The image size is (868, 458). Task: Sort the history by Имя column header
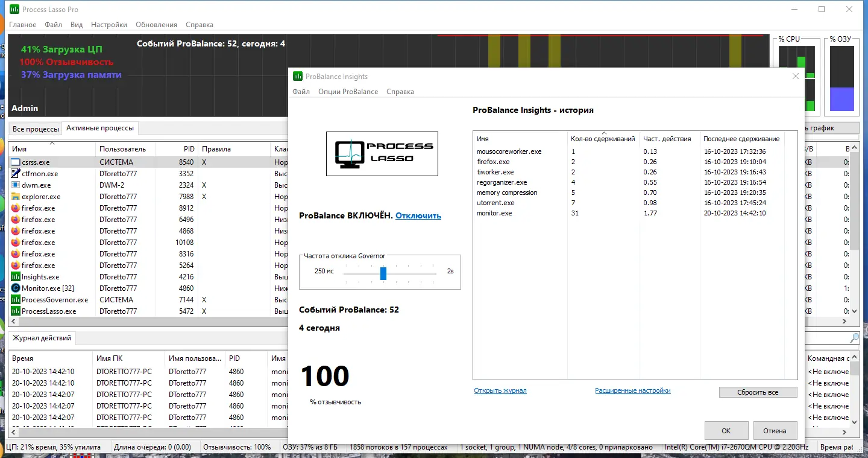click(x=520, y=139)
